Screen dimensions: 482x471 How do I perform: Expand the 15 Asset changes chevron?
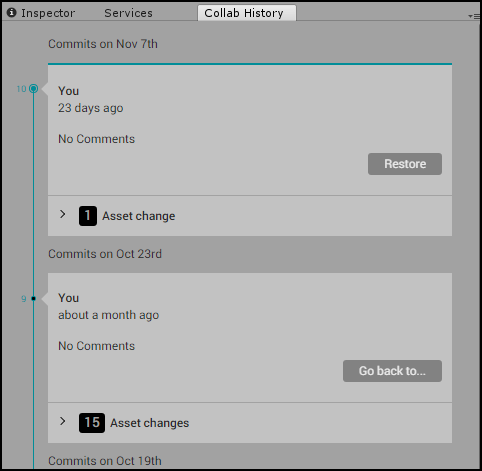click(63, 421)
